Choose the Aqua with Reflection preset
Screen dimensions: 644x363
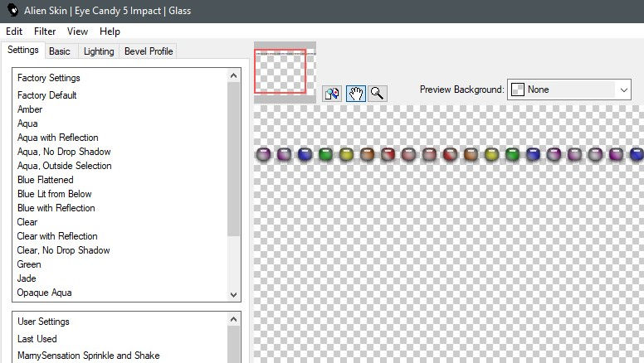coord(58,138)
